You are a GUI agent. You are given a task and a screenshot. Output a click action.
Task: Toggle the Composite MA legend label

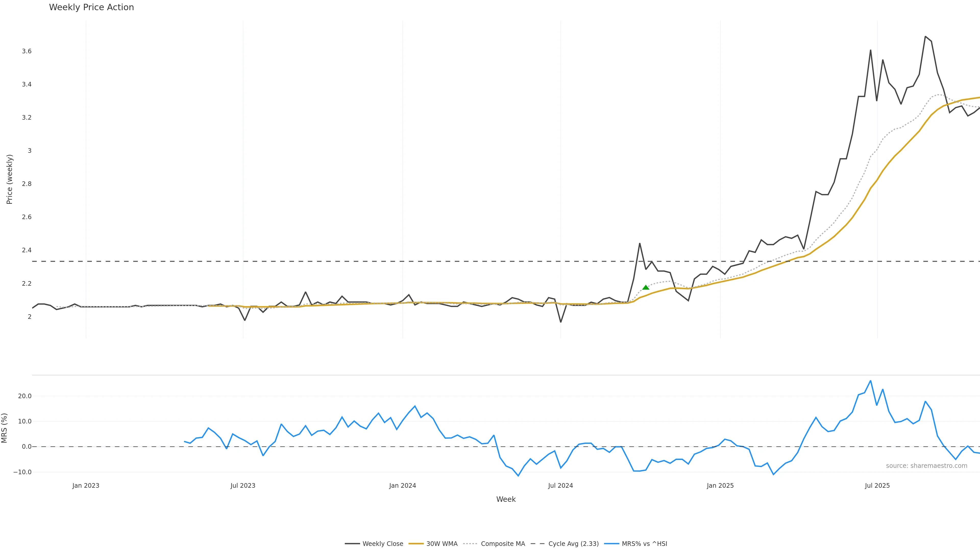point(503,544)
